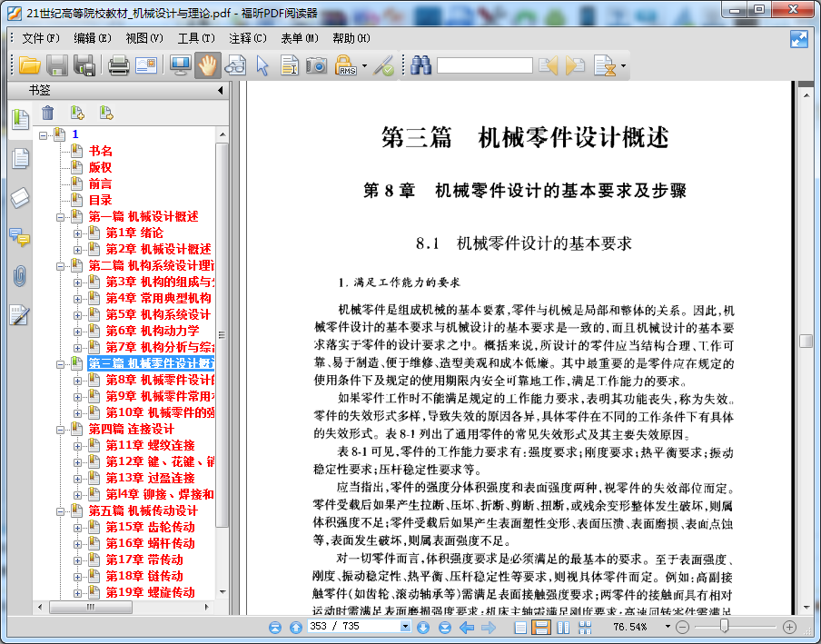Select continuous page view mode
821x644 pixels.
click(541, 628)
